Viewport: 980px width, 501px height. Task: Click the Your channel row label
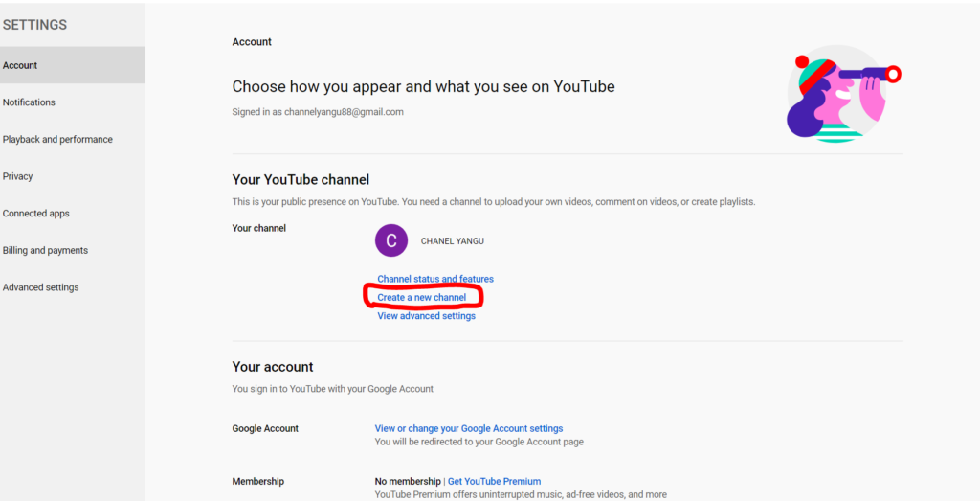point(258,228)
